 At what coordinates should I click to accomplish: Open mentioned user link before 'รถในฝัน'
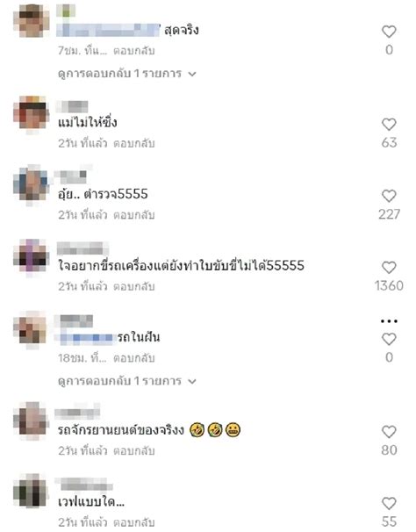click(87, 338)
